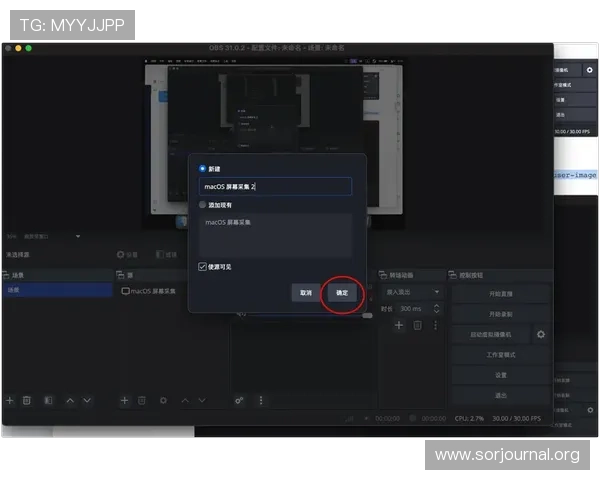Open source properties gear icon

coord(163,400)
